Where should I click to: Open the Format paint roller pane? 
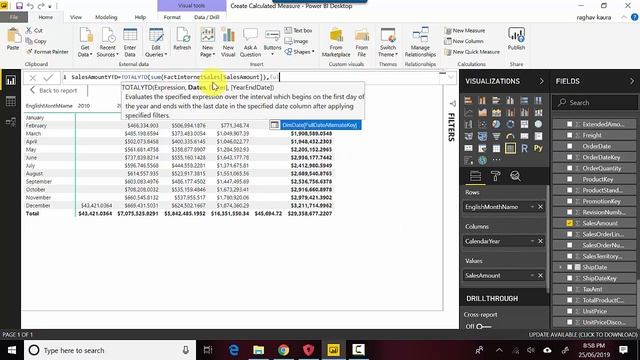[495, 176]
